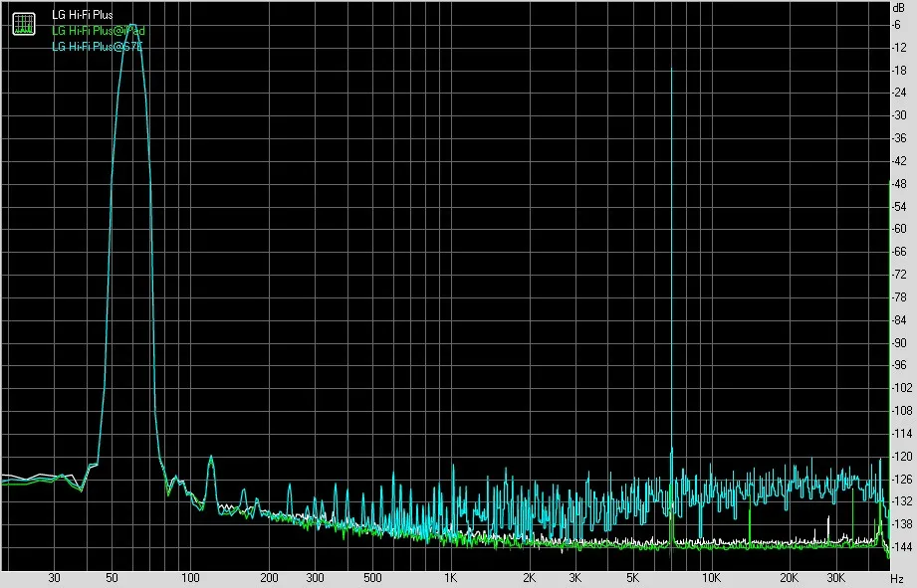
Task: Click the -96 dB axis label
Action: [x=899, y=365]
